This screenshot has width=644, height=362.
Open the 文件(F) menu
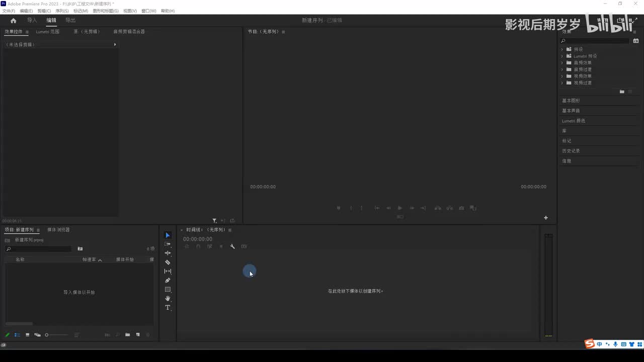[x=9, y=11]
